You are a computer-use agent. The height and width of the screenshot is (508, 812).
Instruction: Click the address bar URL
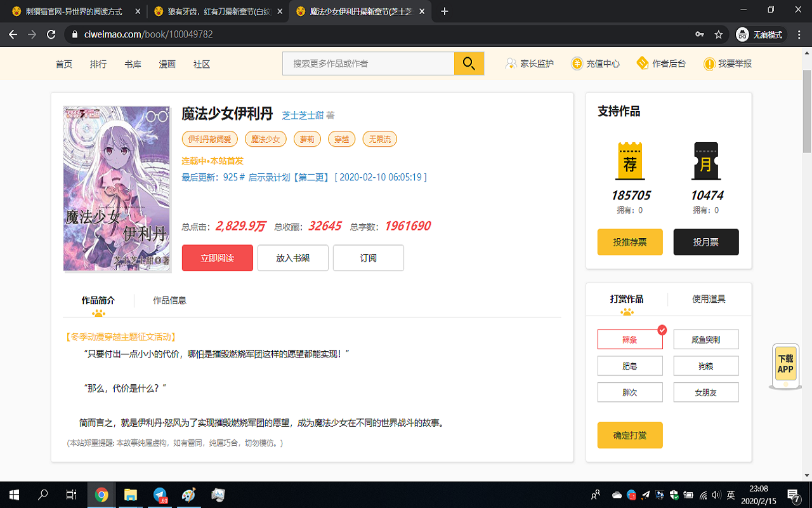click(x=148, y=34)
